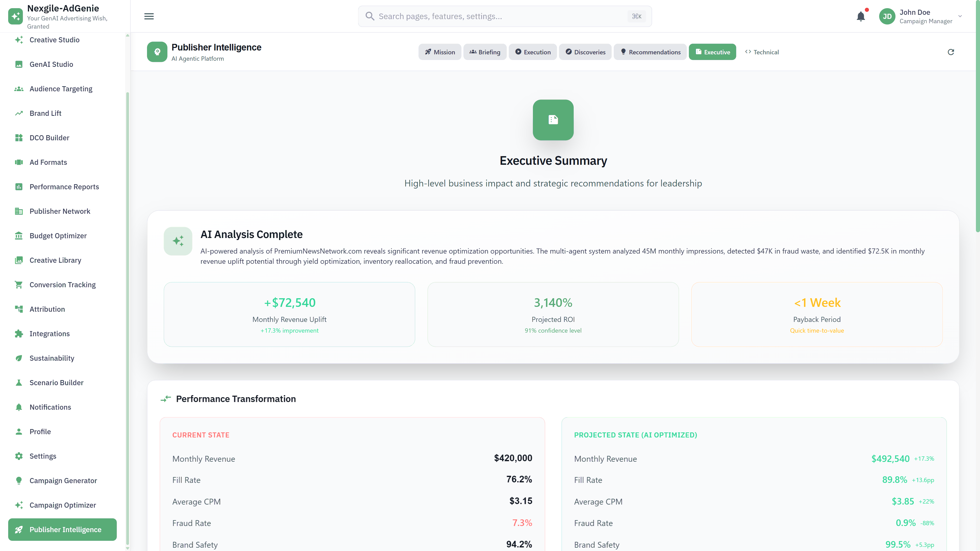
Task: Click the refresh icon in Publisher Intelligence
Action: coord(951,52)
